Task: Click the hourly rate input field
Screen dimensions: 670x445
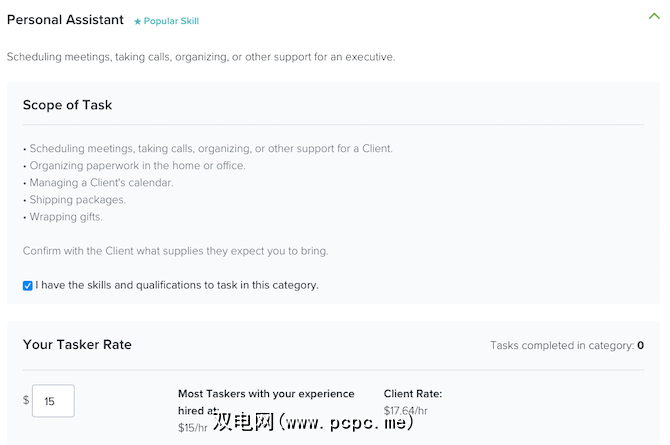Action: click(x=53, y=401)
